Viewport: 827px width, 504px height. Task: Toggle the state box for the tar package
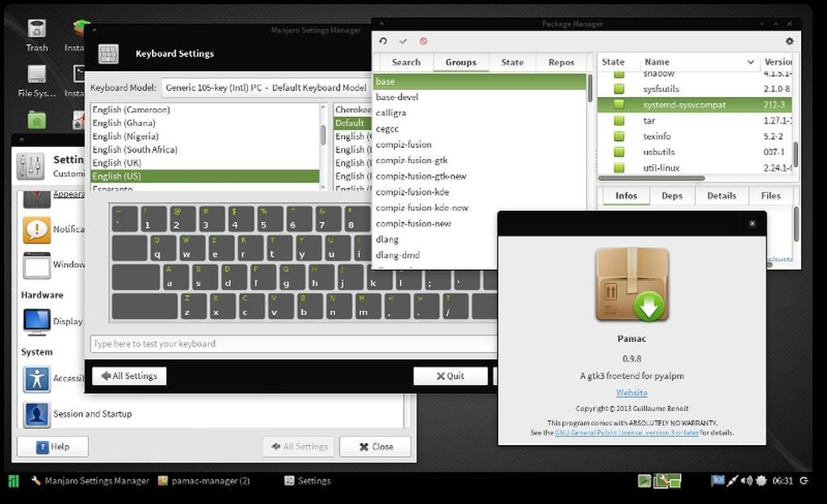pyautogui.click(x=619, y=120)
